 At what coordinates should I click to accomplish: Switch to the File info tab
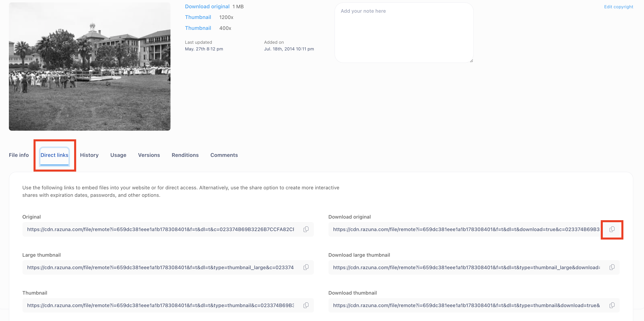(19, 155)
